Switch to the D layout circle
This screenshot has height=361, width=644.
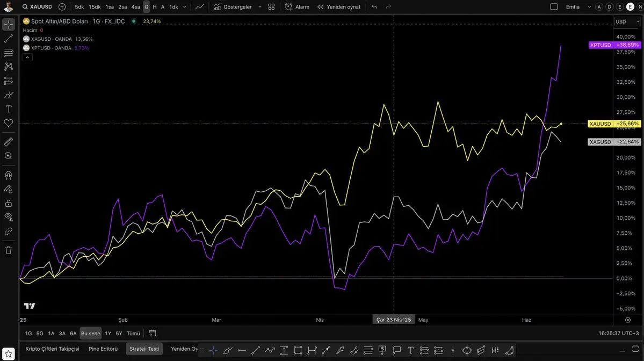[610, 7]
